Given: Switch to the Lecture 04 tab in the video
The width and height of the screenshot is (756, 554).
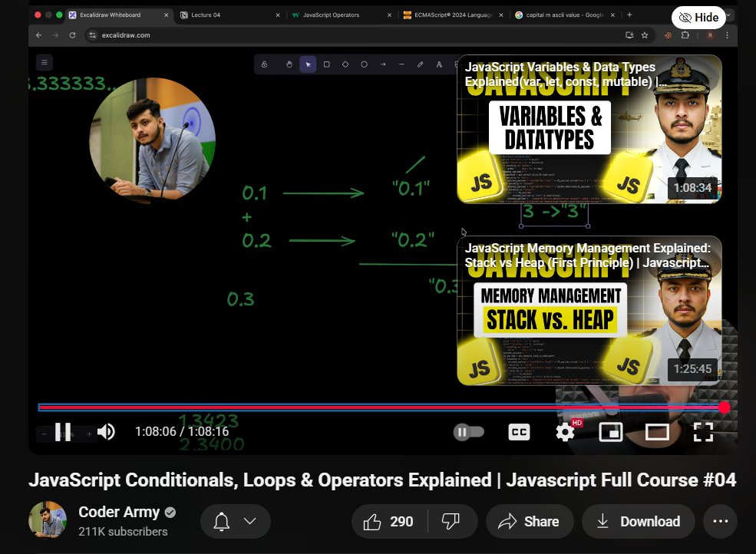Looking at the screenshot, I should (229, 15).
